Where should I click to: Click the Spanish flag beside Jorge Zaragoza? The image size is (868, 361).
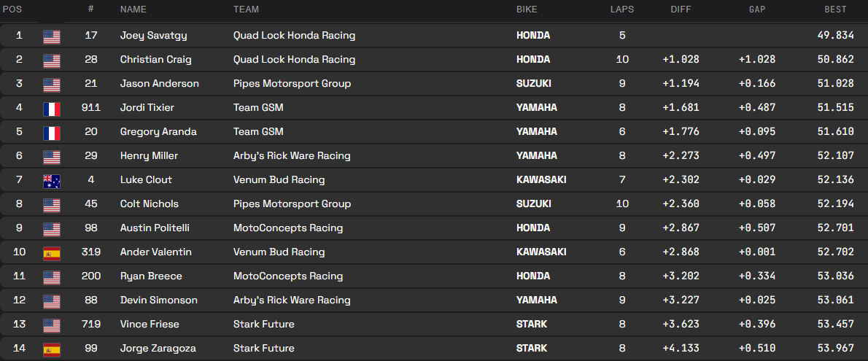51,349
